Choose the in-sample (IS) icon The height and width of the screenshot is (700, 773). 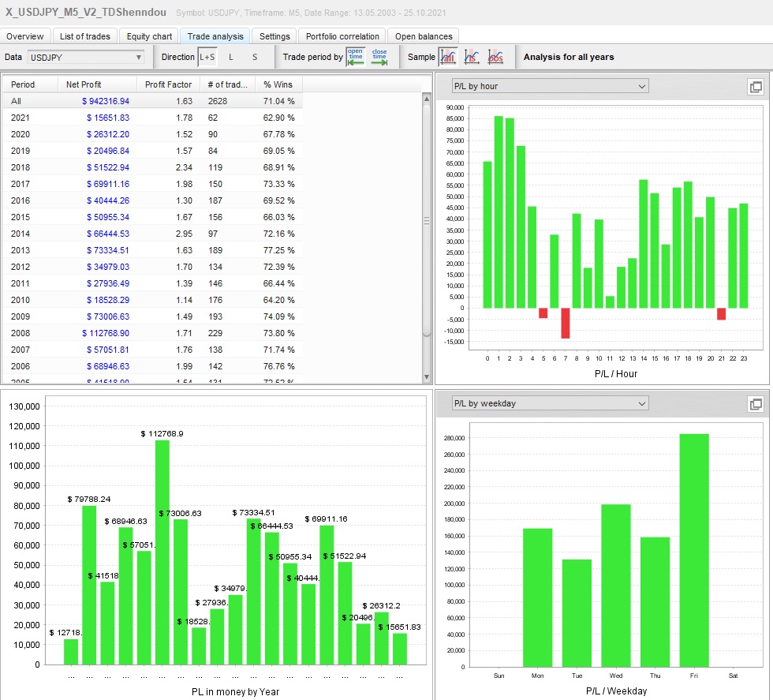tap(472, 57)
